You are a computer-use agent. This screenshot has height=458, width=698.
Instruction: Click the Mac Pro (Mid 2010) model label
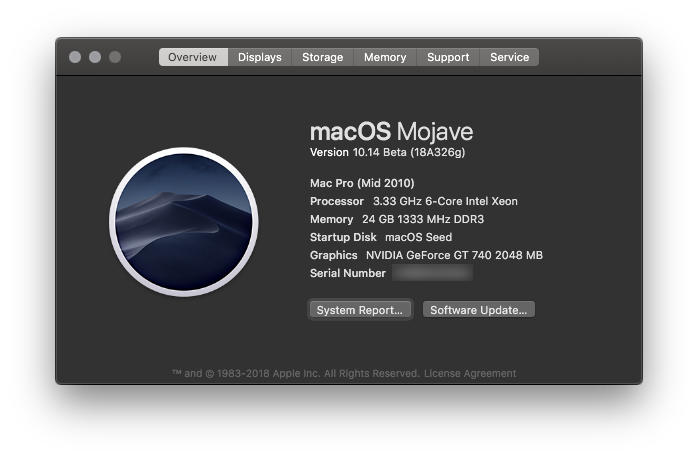click(362, 183)
